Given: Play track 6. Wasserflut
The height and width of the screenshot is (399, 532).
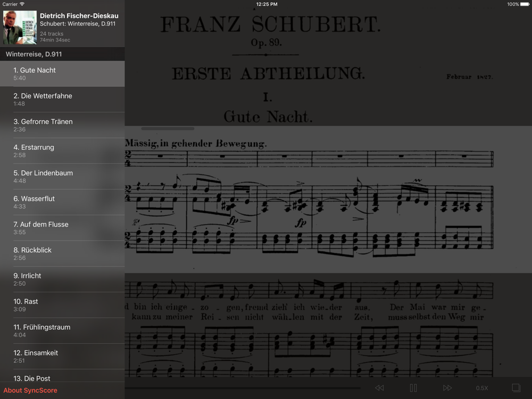Looking at the screenshot, I should [x=62, y=202].
